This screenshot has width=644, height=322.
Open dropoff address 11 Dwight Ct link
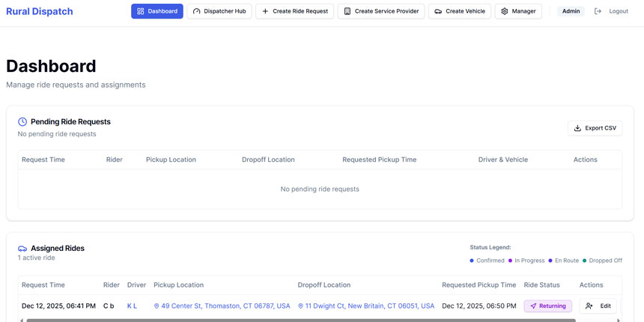(x=366, y=306)
